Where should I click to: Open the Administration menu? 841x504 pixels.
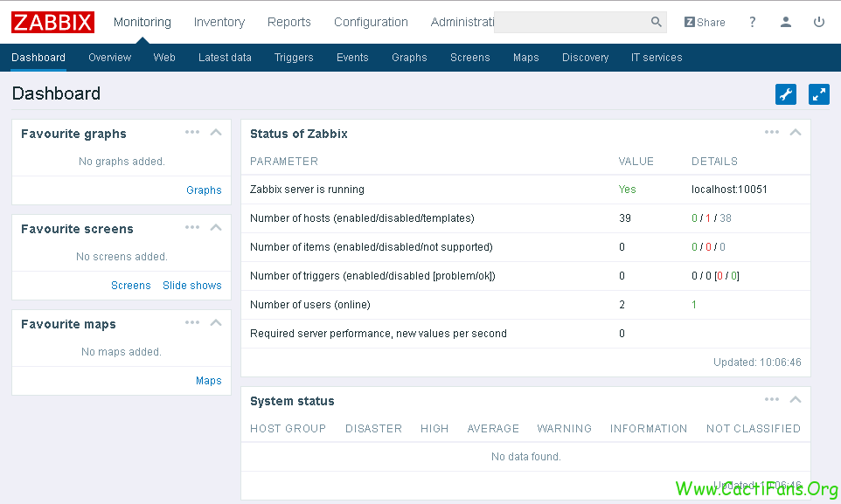462,22
